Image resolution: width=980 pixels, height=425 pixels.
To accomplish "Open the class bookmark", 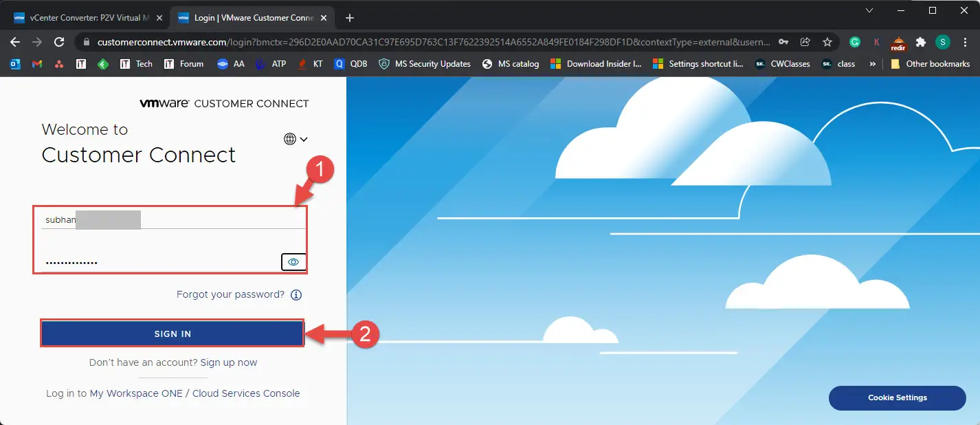I will click(838, 64).
